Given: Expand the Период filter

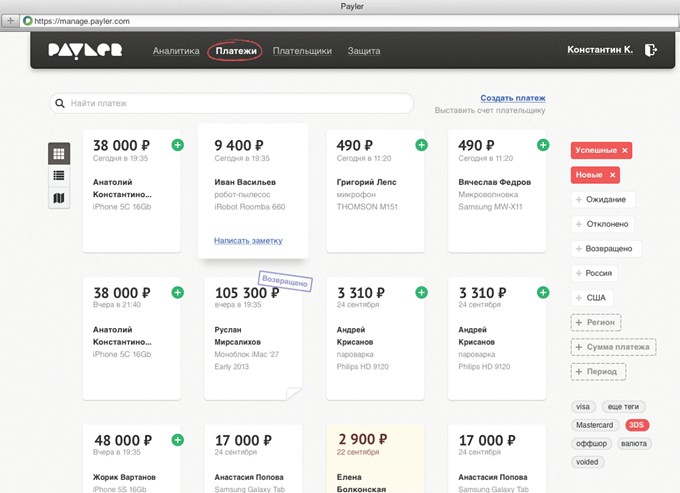Looking at the screenshot, I should [x=598, y=372].
